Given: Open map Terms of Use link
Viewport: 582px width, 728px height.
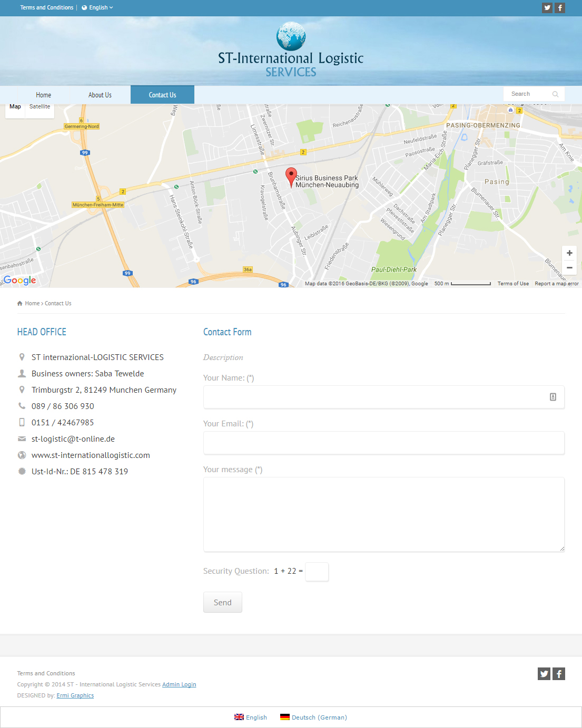Looking at the screenshot, I should click(x=513, y=284).
